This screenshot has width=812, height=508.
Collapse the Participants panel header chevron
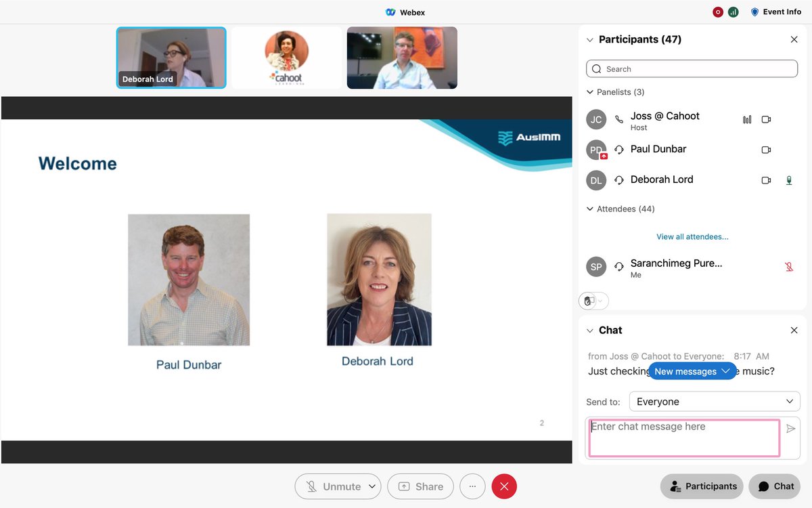point(590,40)
